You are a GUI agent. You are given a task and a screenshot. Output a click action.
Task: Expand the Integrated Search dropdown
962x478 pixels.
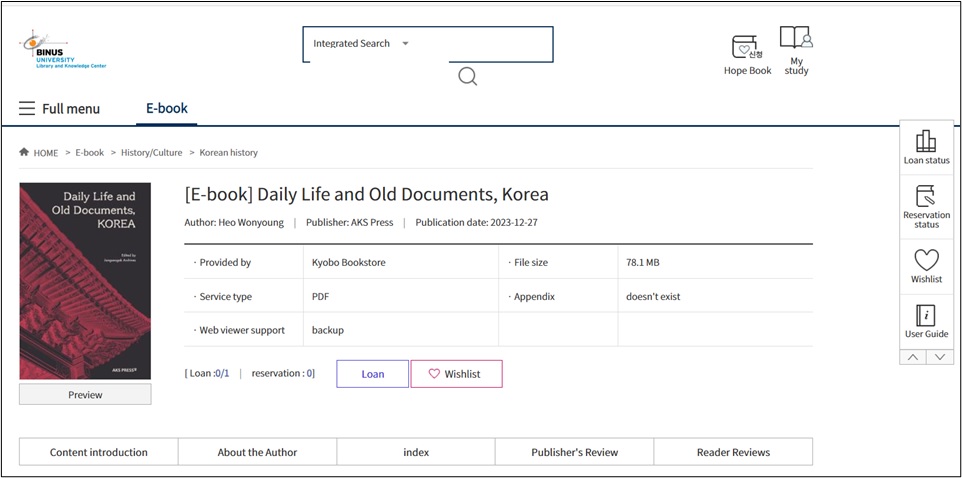(405, 44)
